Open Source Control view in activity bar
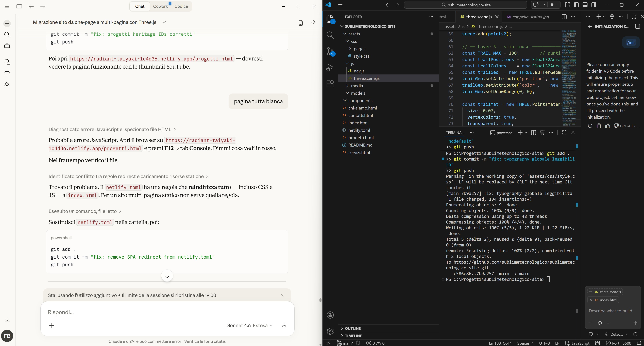Screen dimensions: 644x346 point(330,51)
